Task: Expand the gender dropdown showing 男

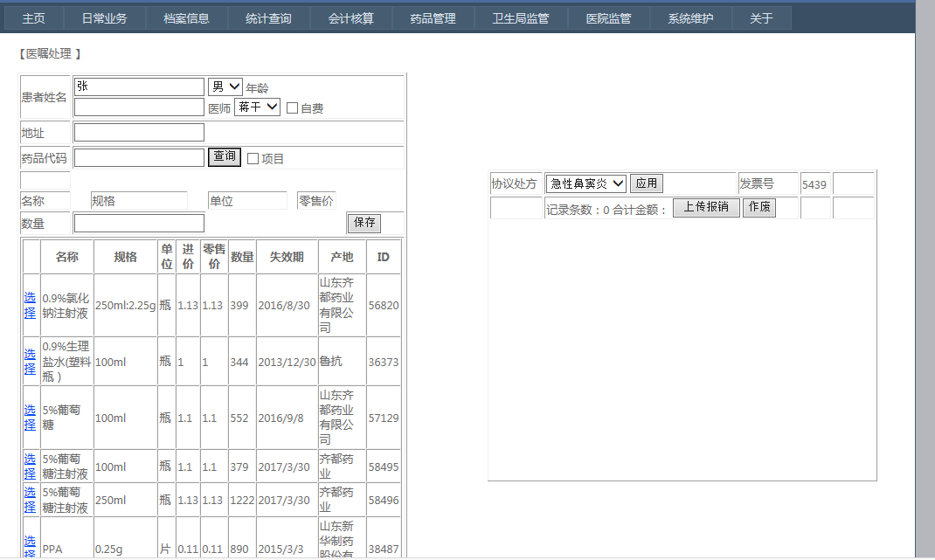Action: [x=225, y=86]
